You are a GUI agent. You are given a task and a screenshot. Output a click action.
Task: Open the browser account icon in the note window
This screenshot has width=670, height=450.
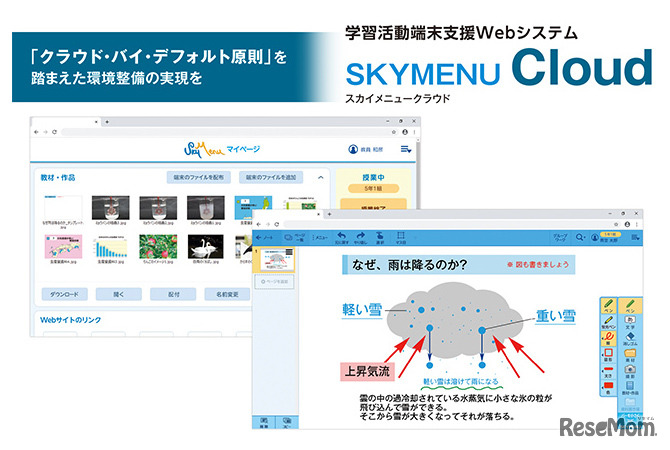click(x=627, y=224)
